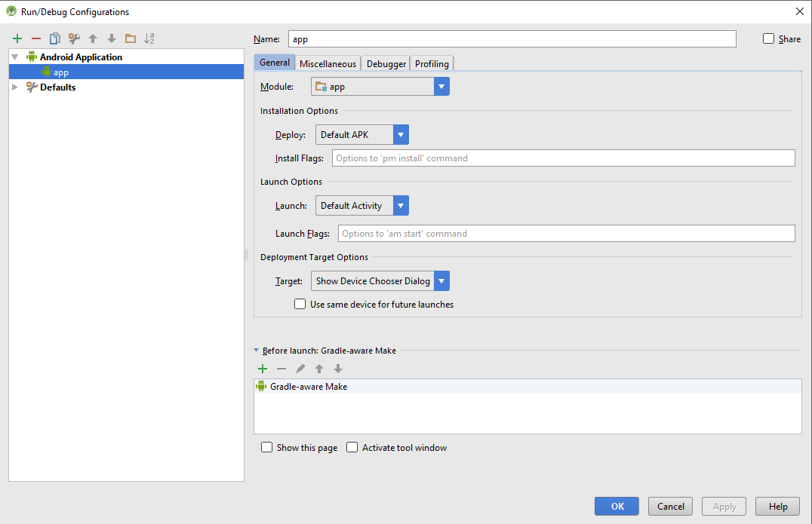The width and height of the screenshot is (812, 524).
Task: Expand the Defaults tree node
Action: tap(15, 87)
